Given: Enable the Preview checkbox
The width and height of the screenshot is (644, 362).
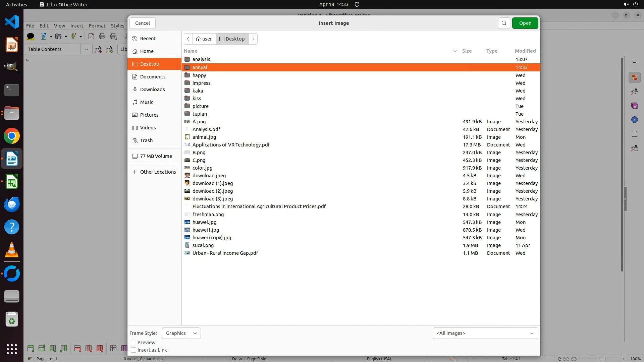Looking at the screenshot, I should point(133,343).
